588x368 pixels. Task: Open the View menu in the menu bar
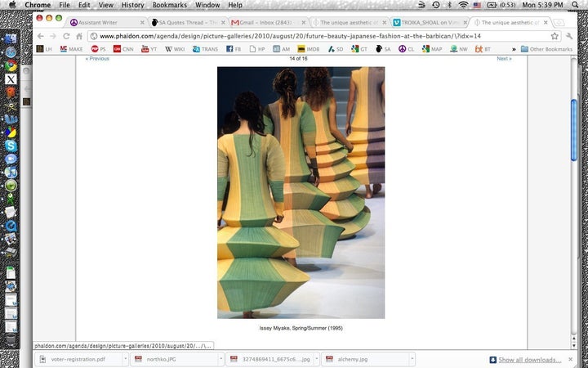(x=105, y=5)
